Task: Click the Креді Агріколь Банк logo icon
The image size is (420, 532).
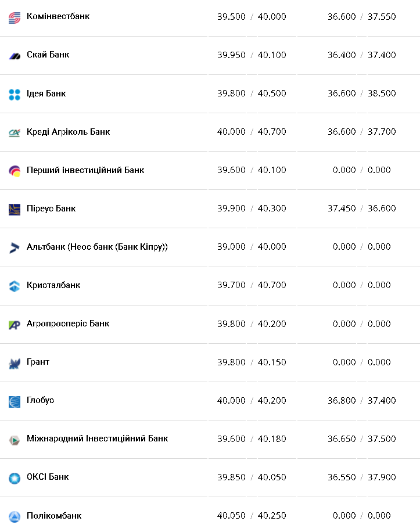Action: 15,133
